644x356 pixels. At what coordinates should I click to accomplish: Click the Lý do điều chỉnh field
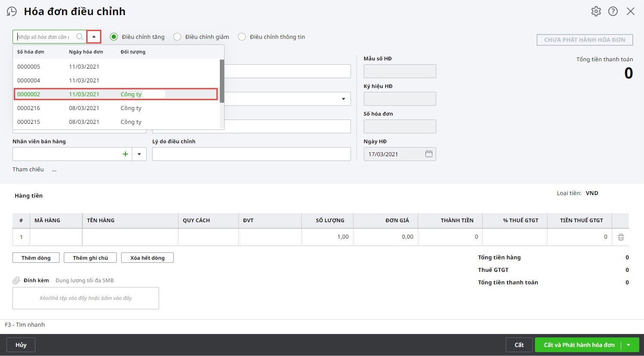pos(251,154)
